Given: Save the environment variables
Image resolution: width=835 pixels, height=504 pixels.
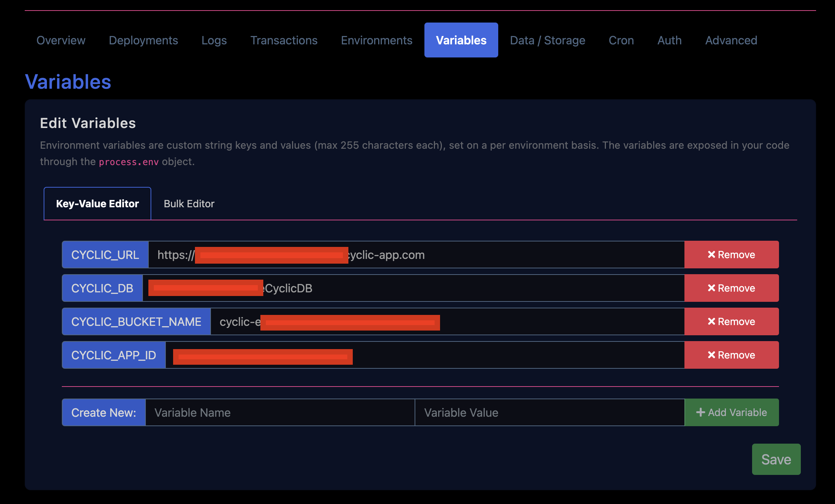Looking at the screenshot, I should 776,459.
